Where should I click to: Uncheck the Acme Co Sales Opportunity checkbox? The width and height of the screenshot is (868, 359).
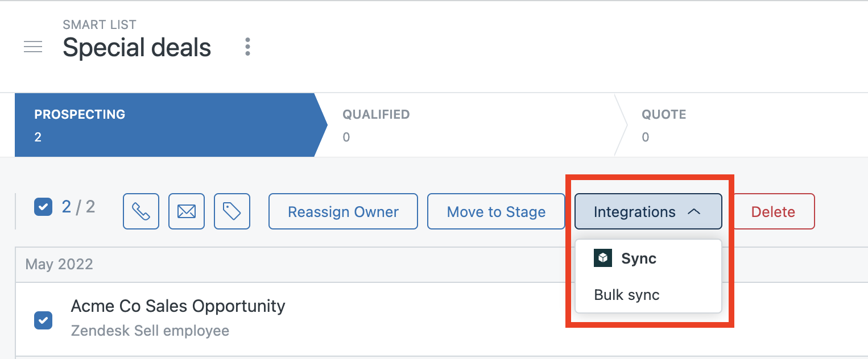43,320
